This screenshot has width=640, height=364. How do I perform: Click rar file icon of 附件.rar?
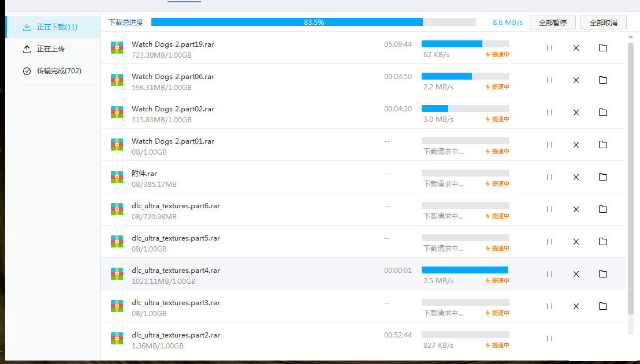pyautogui.click(x=117, y=177)
